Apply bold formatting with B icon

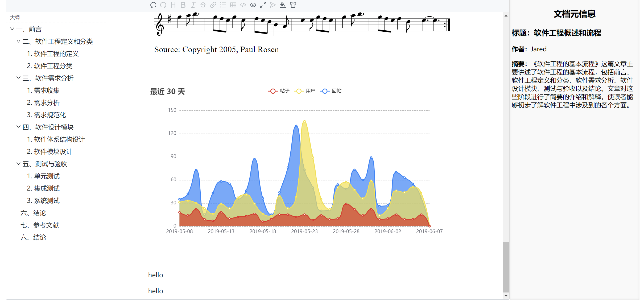coord(183,5)
